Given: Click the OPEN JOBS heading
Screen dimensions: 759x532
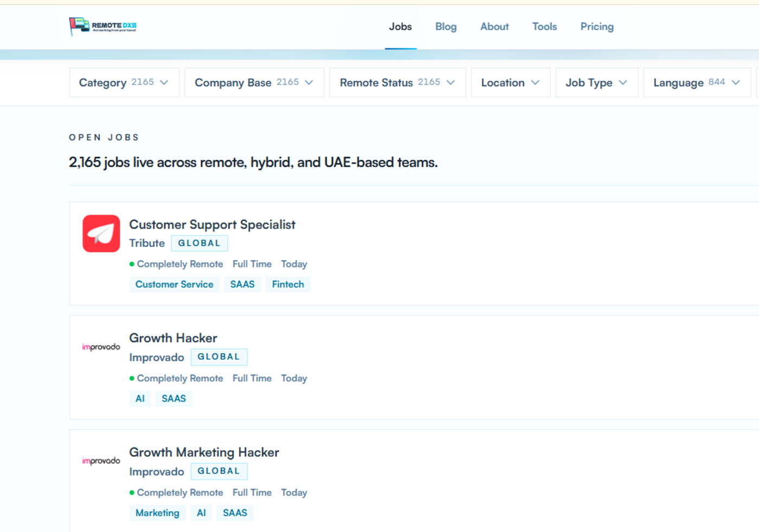Looking at the screenshot, I should 104,138.
